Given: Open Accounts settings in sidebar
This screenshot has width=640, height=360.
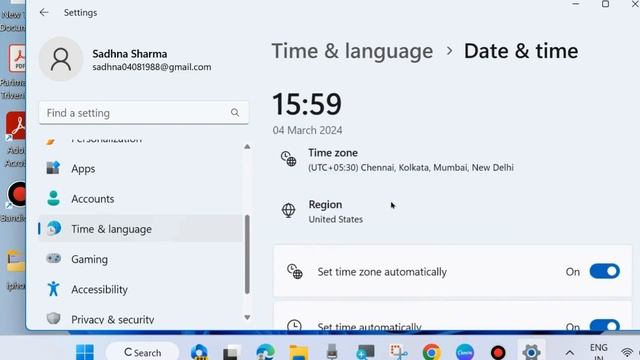Looking at the screenshot, I should tap(140, 199).
